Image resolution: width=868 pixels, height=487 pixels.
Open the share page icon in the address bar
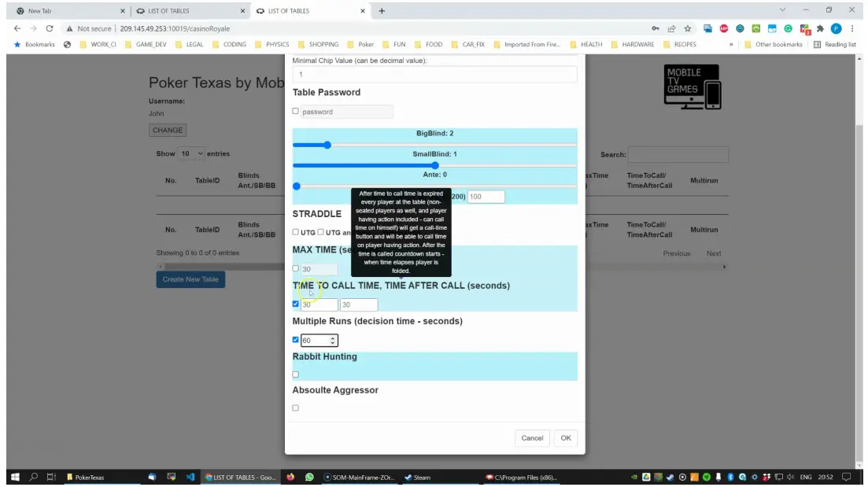click(x=671, y=29)
